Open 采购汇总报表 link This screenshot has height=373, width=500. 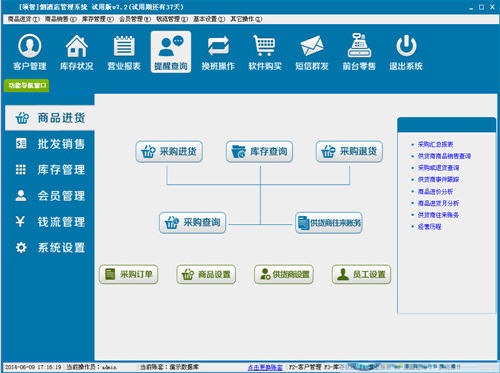pyautogui.click(x=435, y=144)
